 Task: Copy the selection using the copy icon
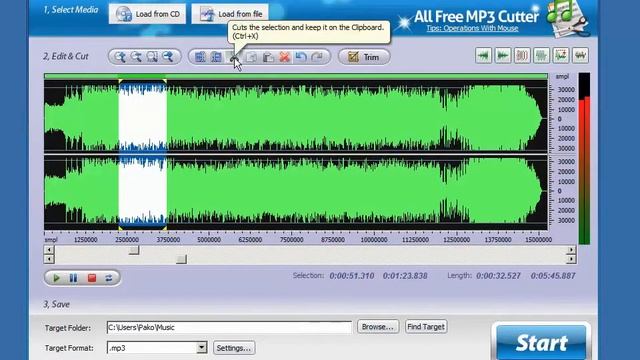251,57
